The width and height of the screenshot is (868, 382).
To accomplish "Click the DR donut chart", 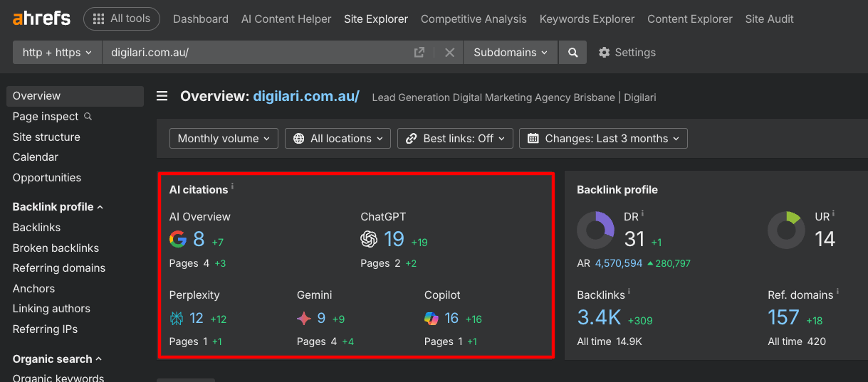I will pyautogui.click(x=595, y=230).
